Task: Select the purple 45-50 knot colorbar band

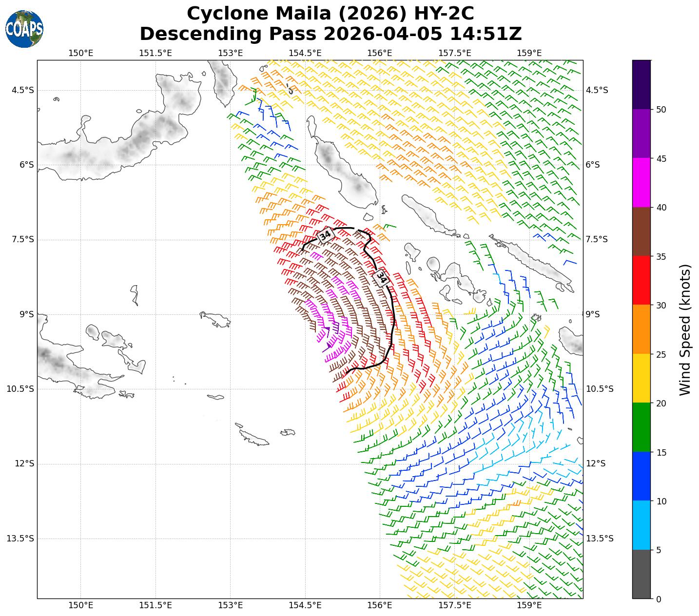Action: [x=641, y=134]
